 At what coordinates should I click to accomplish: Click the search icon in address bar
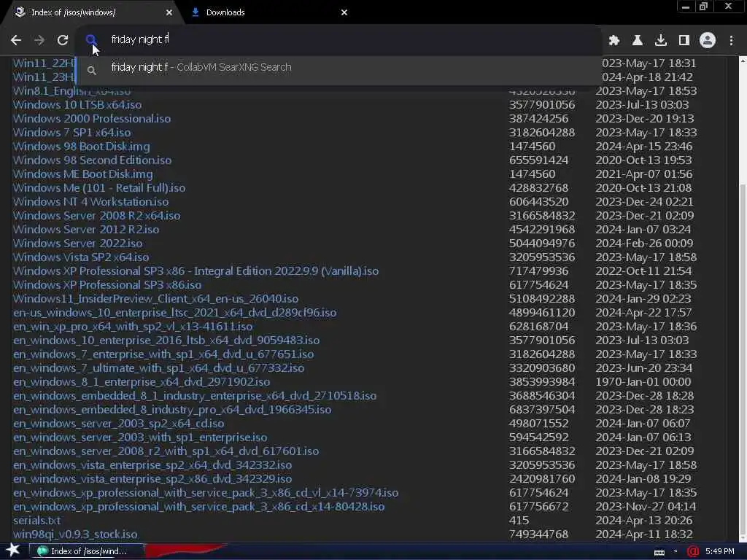click(x=91, y=39)
